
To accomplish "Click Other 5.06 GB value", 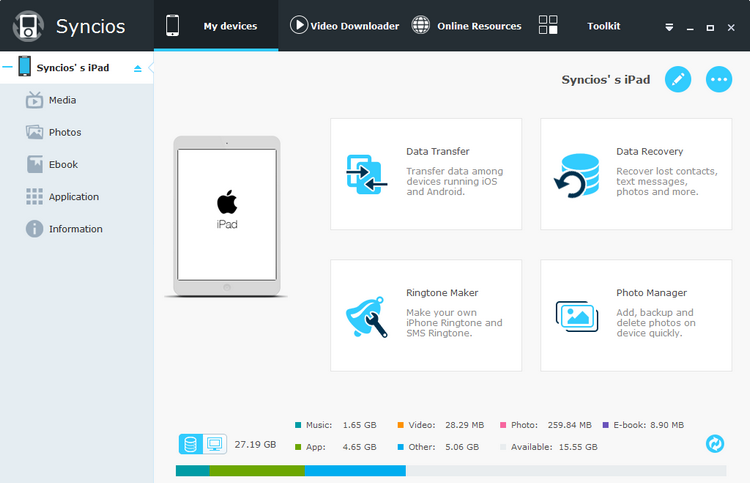I will [x=462, y=447].
